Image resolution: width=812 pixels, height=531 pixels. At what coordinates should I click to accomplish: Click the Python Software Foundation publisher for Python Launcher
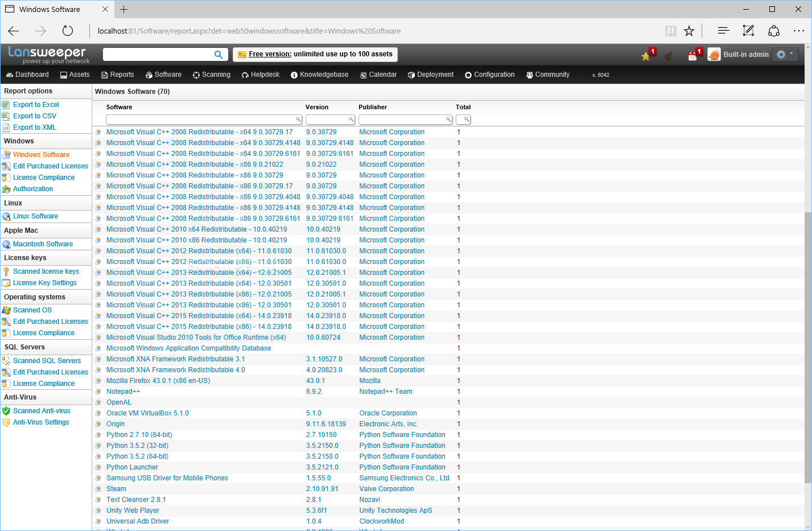[402, 467]
